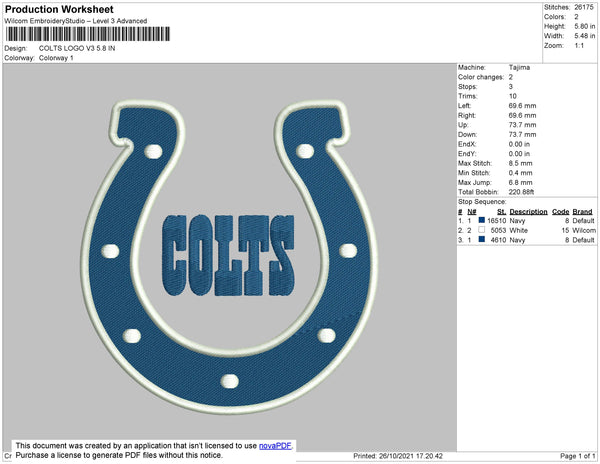
Task: Click stitch count '4610' in stop sequence
Action: pos(498,240)
